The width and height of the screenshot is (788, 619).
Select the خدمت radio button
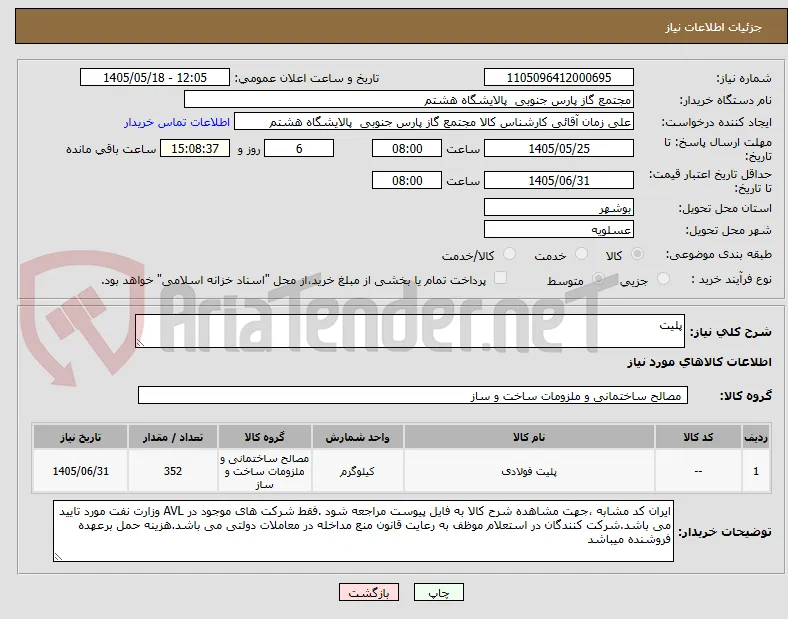click(x=581, y=254)
